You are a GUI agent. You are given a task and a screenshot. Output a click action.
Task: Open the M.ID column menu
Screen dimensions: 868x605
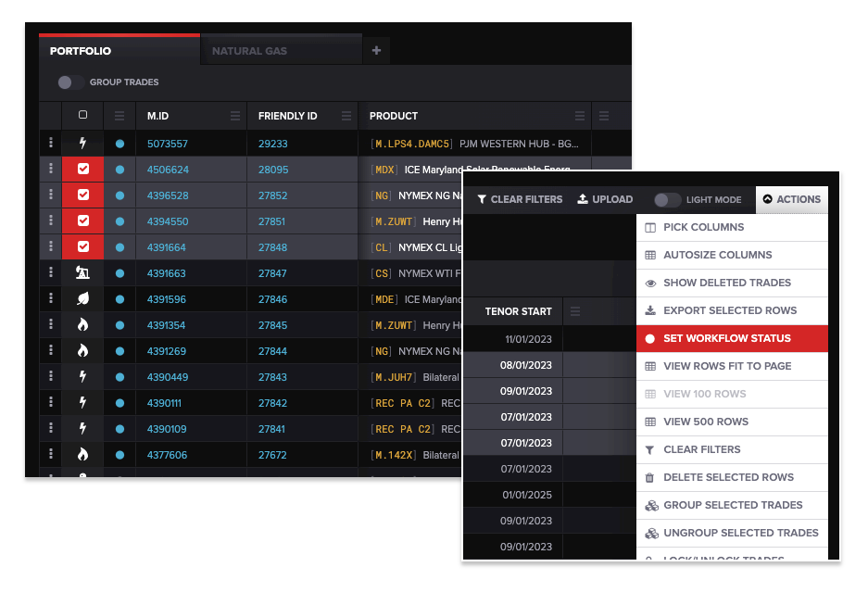coord(235,116)
